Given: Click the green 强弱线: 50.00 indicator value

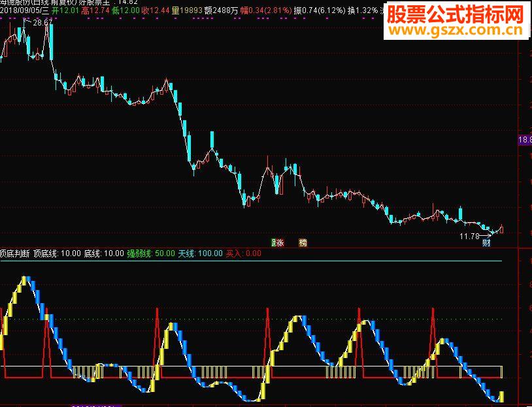Looking at the screenshot, I should pyautogui.click(x=151, y=253).
